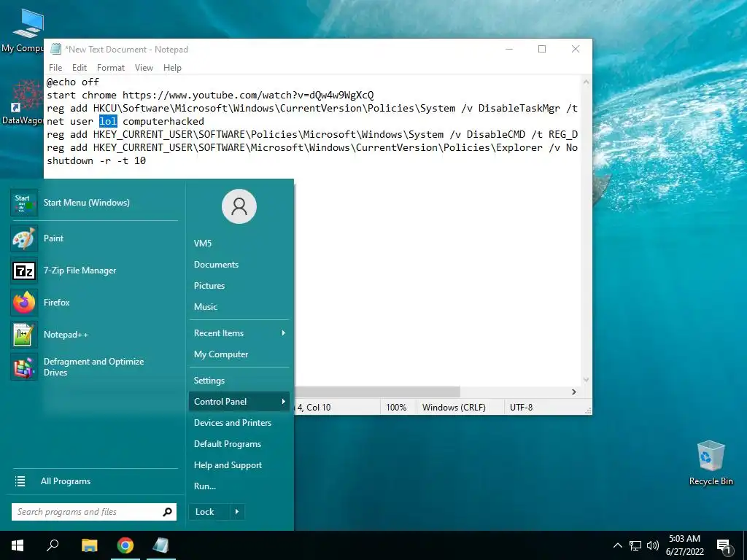Viewport: 747px width, 560px height.
Task: Open All Programs list icon
Action: point(20,481)
